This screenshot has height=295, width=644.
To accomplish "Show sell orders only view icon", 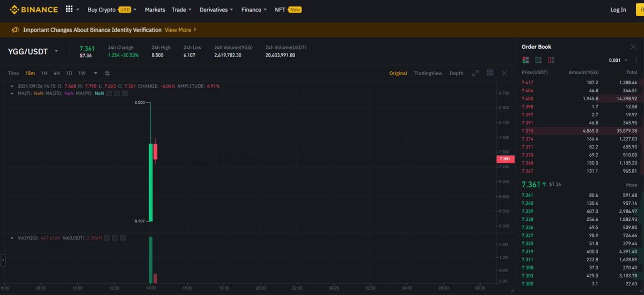I will (x=552, y=60).
